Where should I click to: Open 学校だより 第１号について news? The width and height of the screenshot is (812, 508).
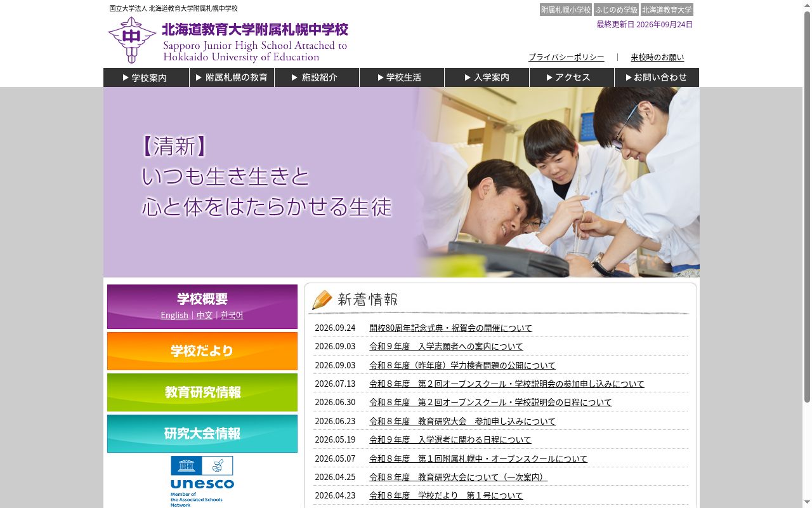tap(446, 495)
